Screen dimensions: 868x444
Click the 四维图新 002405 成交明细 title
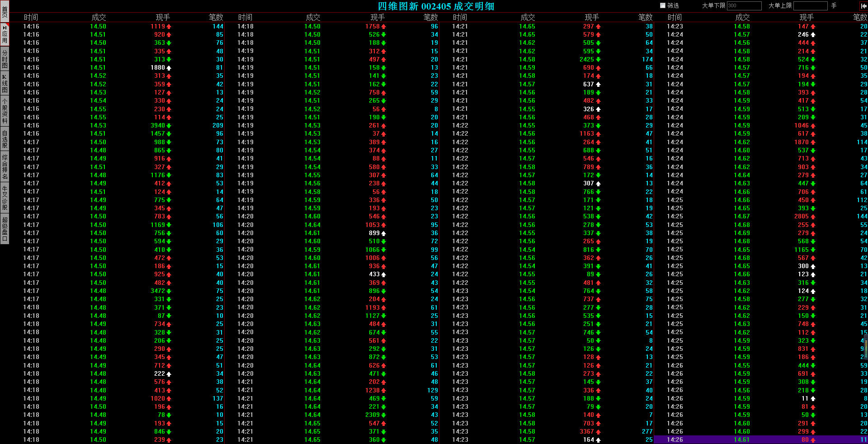tap(436, 6)
